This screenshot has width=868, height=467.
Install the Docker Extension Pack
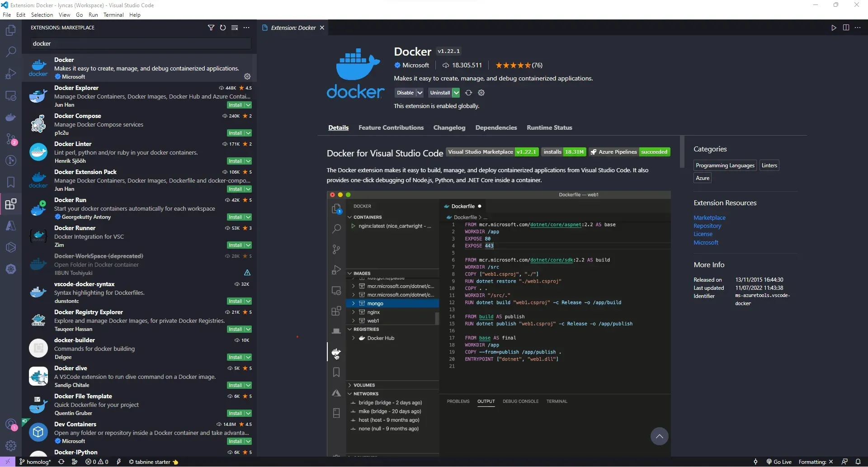tap(235, 189)
